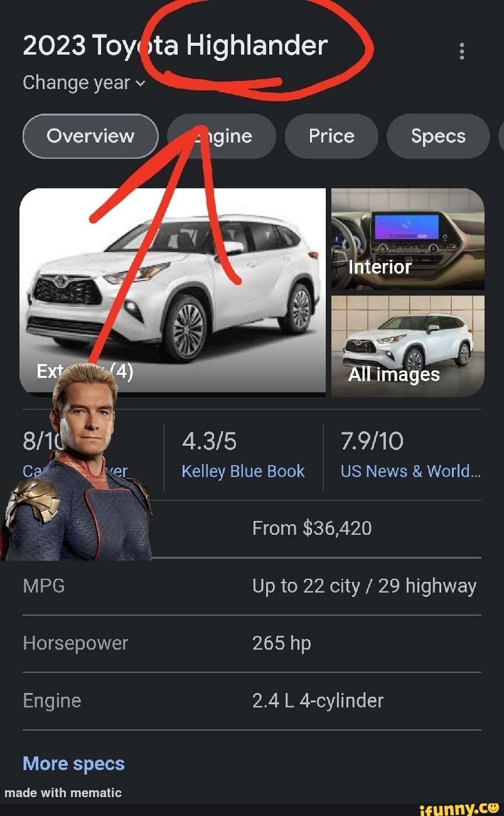The image size is (504, 816).
Task: Go to the Specs tab
Action: click(438, 136)
